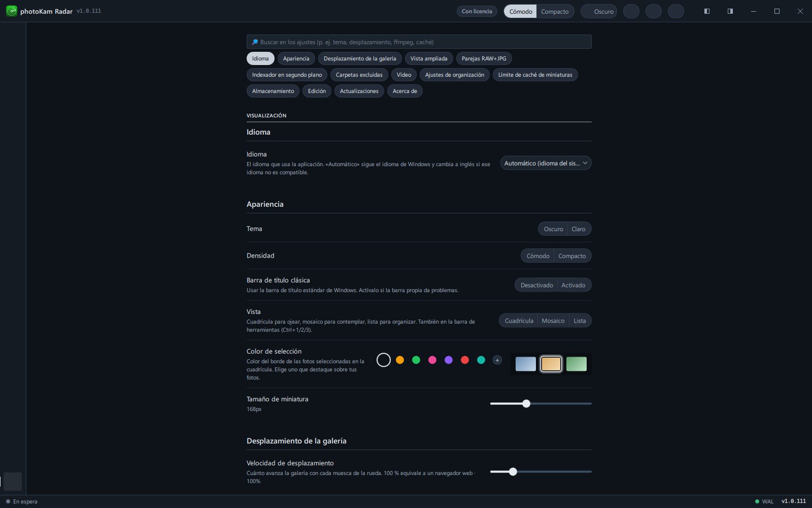This screenshot has height=508, width=812.
Task: Switch title bar density to Compacto
Action: 555,11
